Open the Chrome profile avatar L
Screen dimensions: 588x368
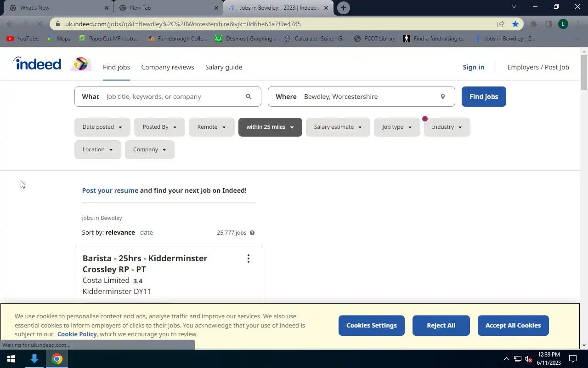[563, 24]
